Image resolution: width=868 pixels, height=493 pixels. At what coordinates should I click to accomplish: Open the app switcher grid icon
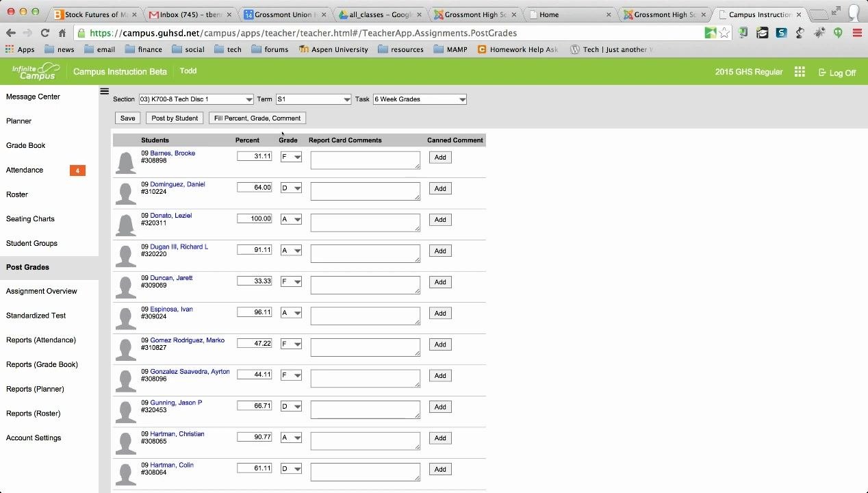pos(800,72)
